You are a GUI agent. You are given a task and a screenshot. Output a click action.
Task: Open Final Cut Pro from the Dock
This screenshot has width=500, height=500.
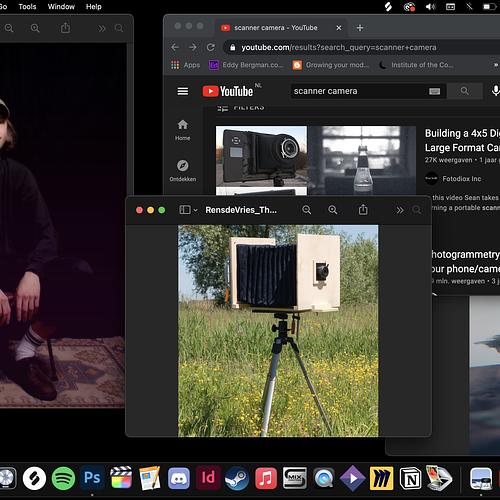(121, 478)
